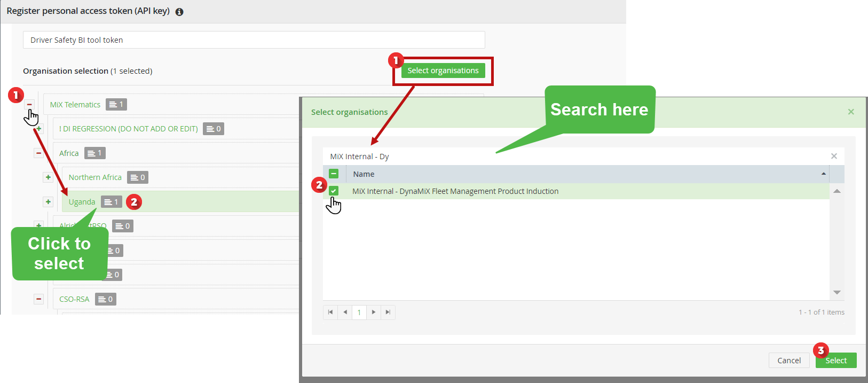Click the count badge next to Uganda
Screen dimensions: 868x383
(112, 202)
